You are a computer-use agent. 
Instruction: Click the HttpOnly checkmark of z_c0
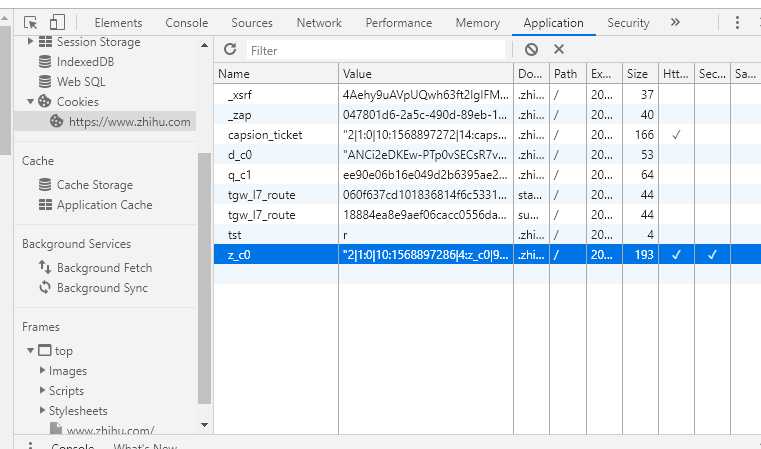point(676,254)
